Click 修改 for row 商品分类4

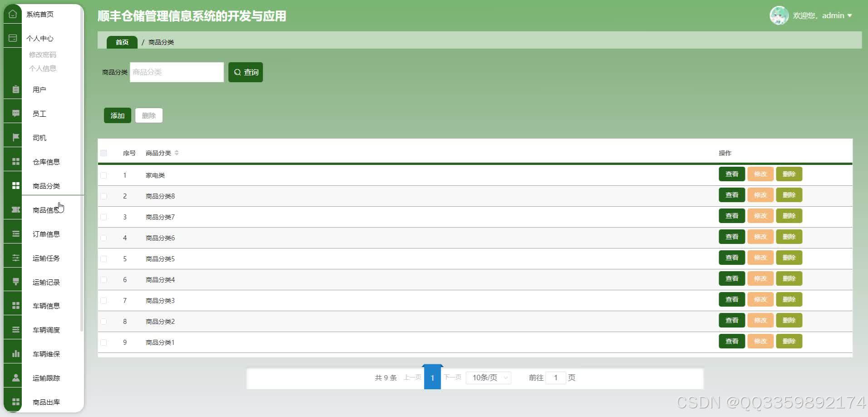(x=760, y=278)
